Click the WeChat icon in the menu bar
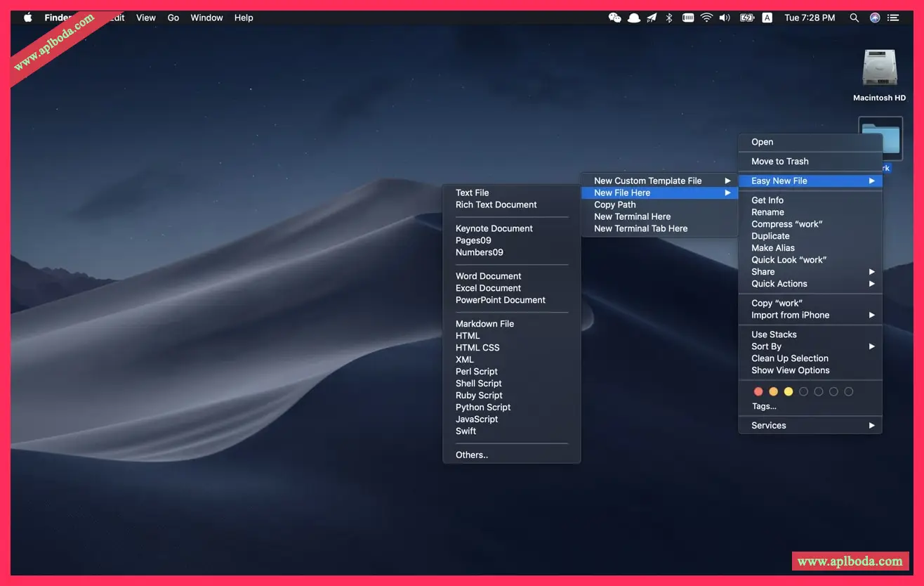 (x=615, y=18)
